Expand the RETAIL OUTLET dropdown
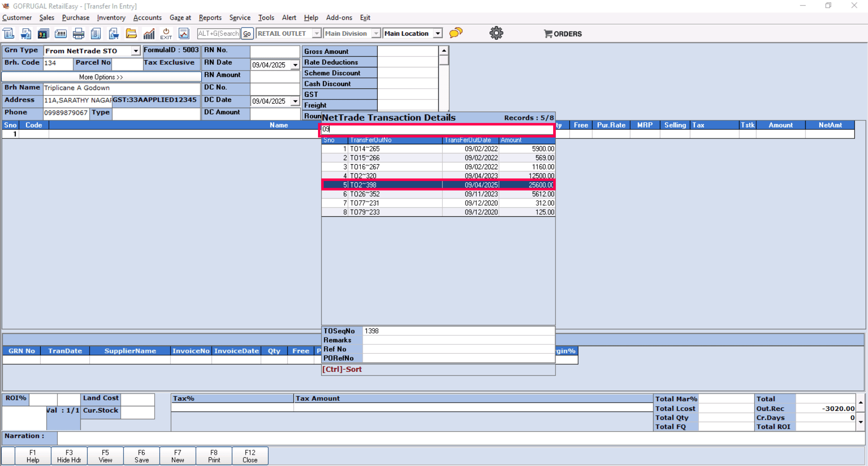The width and height of the screenshot is (868, 466). 317,33
